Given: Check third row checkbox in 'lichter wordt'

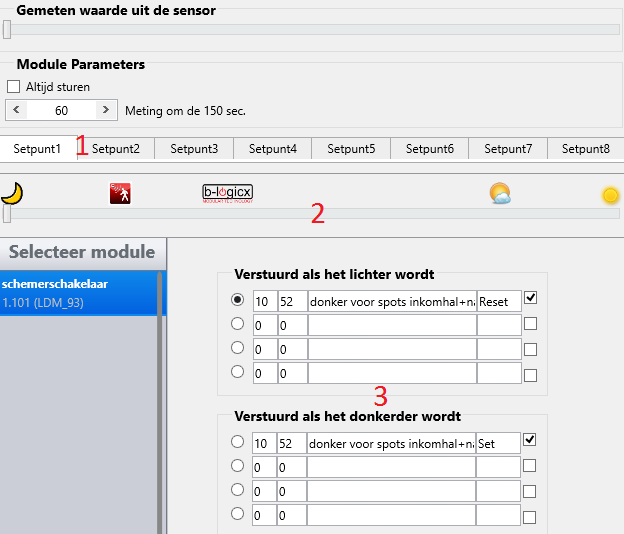Looking at the screenshot, I should click(x=530, y=349).
